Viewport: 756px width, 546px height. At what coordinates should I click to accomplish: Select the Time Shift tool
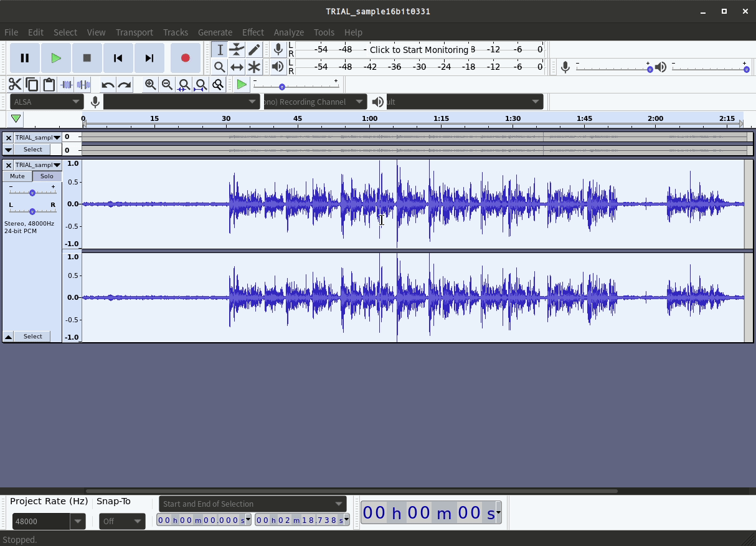[x=237, y=67]
